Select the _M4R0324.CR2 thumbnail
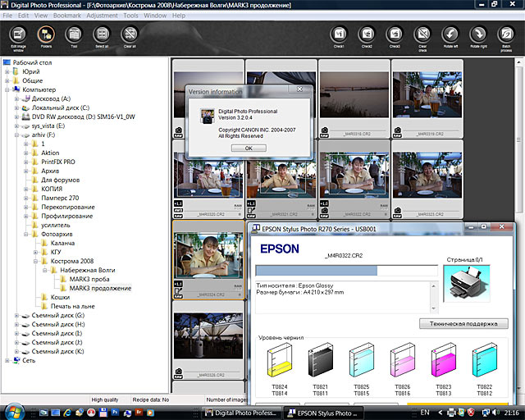525x420 pixels. [x=208, y=259]
